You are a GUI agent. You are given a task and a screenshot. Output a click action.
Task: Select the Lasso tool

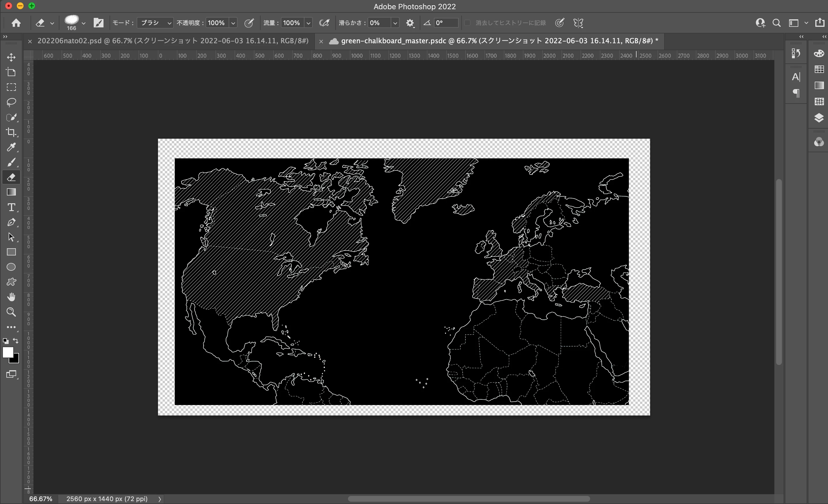point(11,102)
